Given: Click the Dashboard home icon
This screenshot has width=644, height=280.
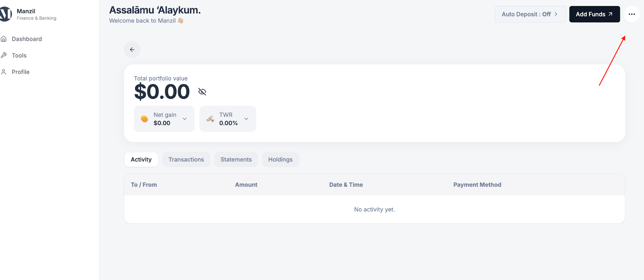Looking at the screenshot, I should click(4, 39).
